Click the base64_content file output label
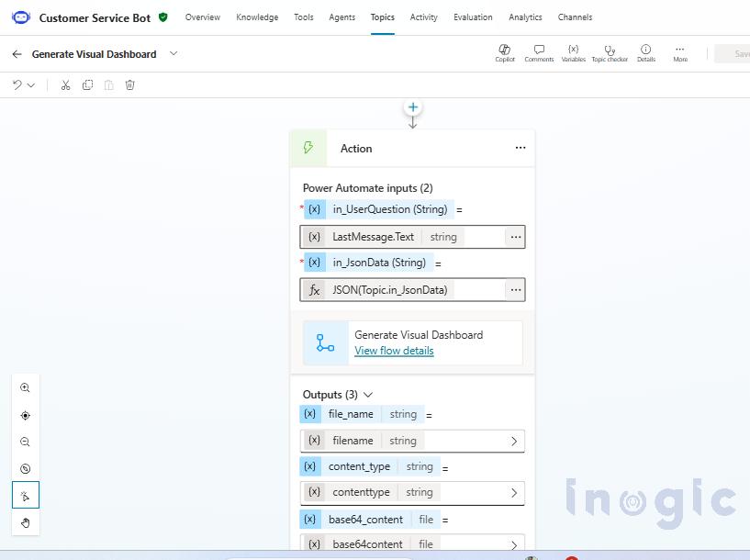This screenshot has width=750, height=560. click(370, 520)
